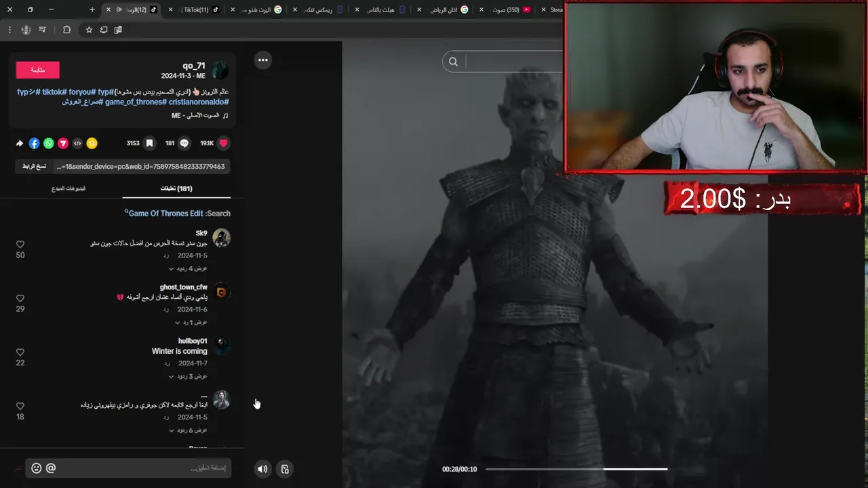Open the emoji picker in the comment box
This screenshot has height=488, width=868.
tap(37, 468)
